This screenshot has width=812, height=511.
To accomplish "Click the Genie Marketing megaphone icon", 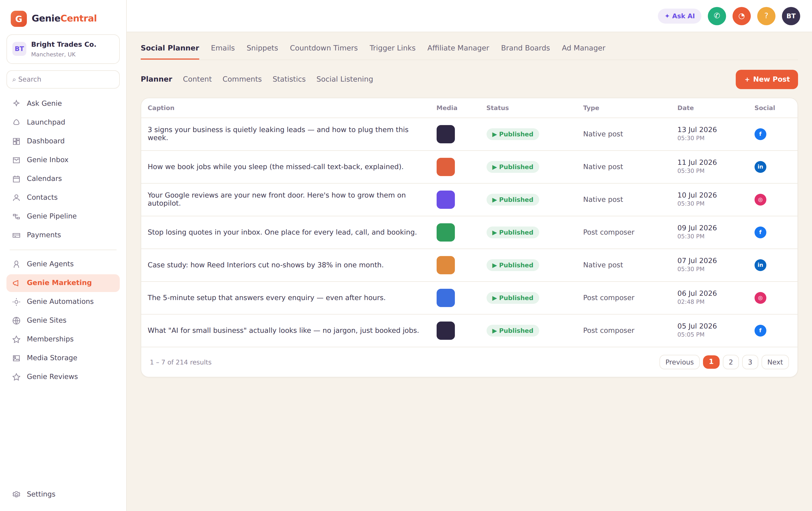I will (x=16, y=283).
